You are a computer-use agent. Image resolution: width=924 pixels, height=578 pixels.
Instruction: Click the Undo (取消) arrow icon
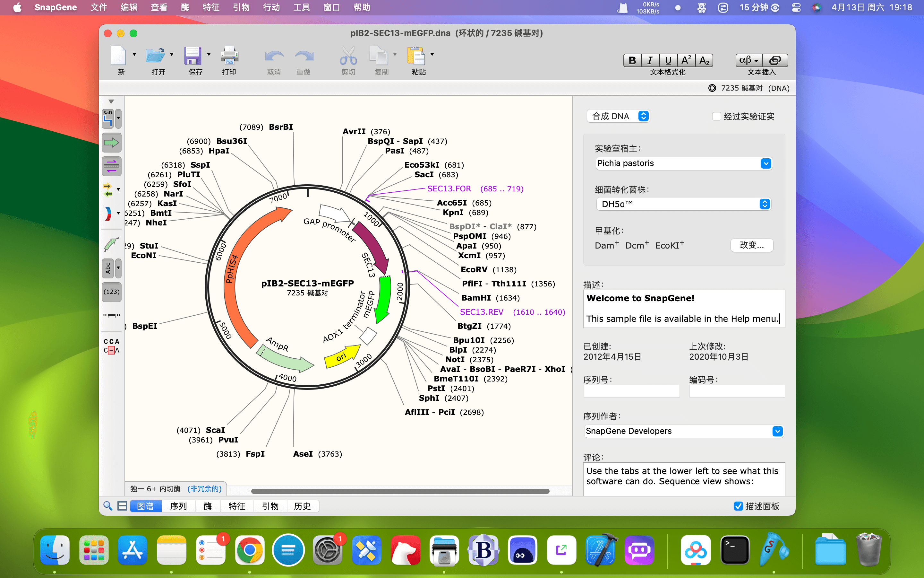(x=274, y=57)
